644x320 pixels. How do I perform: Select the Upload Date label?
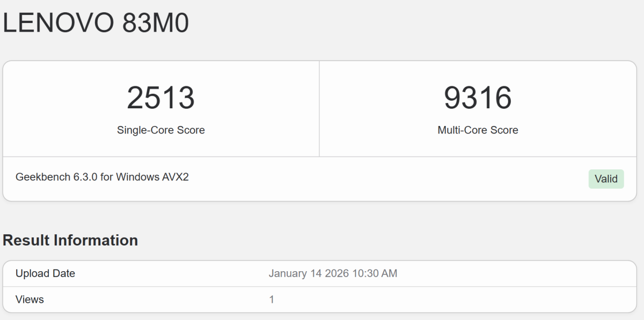(x=46, y=274)
